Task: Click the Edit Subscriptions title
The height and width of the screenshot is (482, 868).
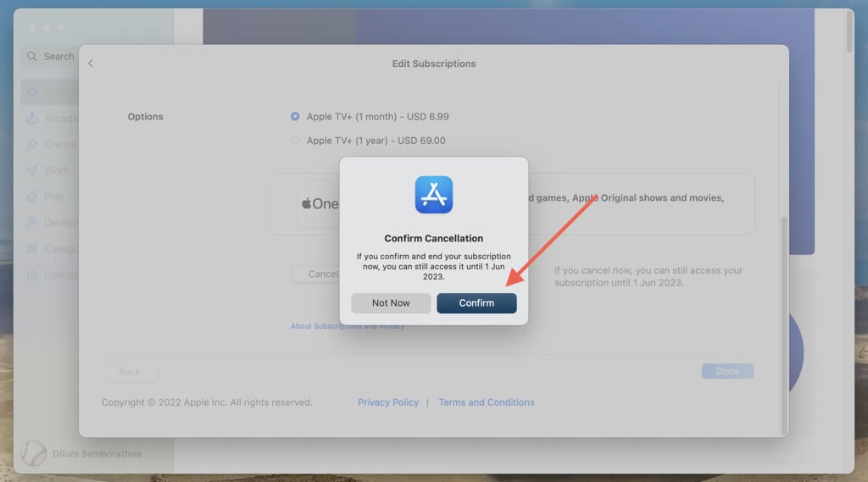Action: coord(434,64)
